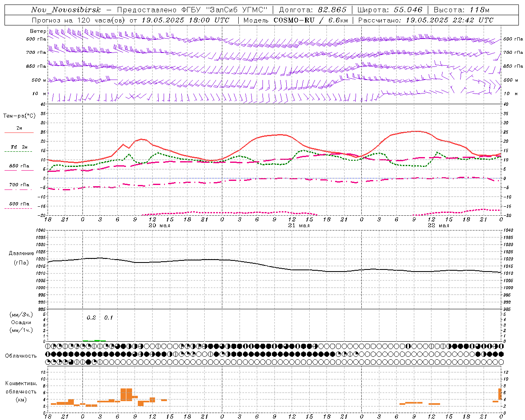The height and width of the screenshot is (420, 525).
Task: Click the '2м' temperature legend label
Action: (x=19, y=128)
